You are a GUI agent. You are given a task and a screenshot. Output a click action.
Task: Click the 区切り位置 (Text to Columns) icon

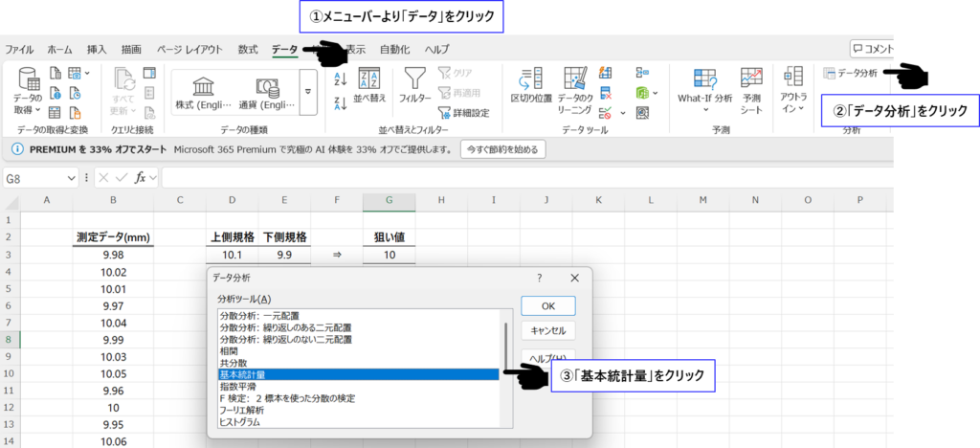point(530,80)
